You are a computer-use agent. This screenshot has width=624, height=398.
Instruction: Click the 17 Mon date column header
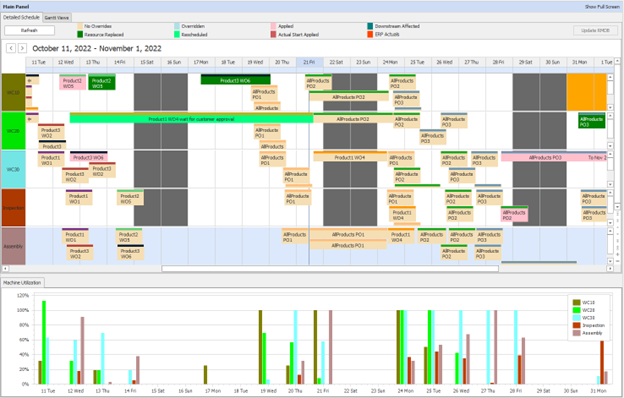[201, 62]
